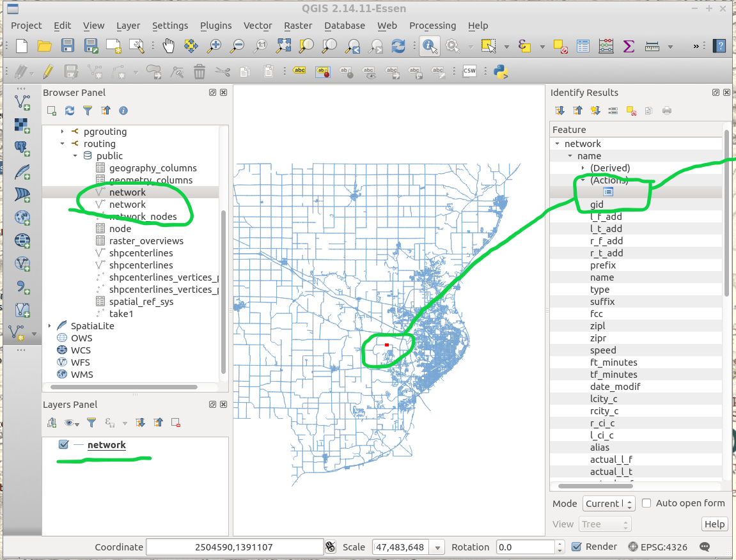Click the Coordinate input field
This screenshot has width=736, height=560.
coord(235,547)
